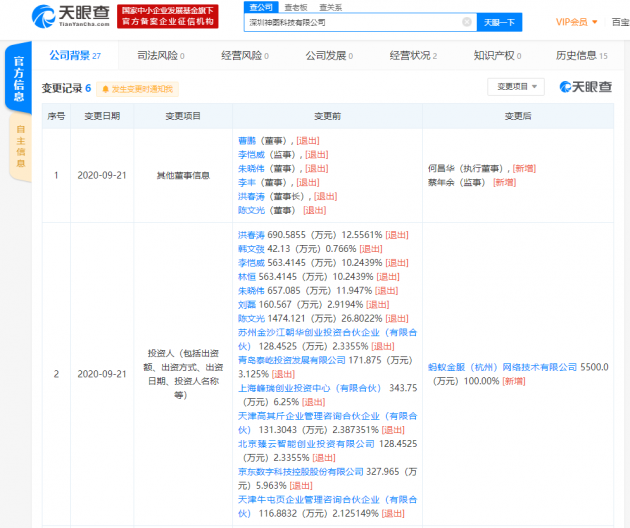Open 洪春涛 chairman profile link

click(x=251, y=196)
